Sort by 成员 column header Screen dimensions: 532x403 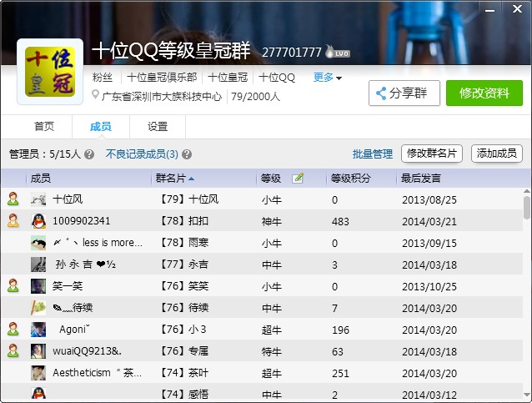(40, 179)
